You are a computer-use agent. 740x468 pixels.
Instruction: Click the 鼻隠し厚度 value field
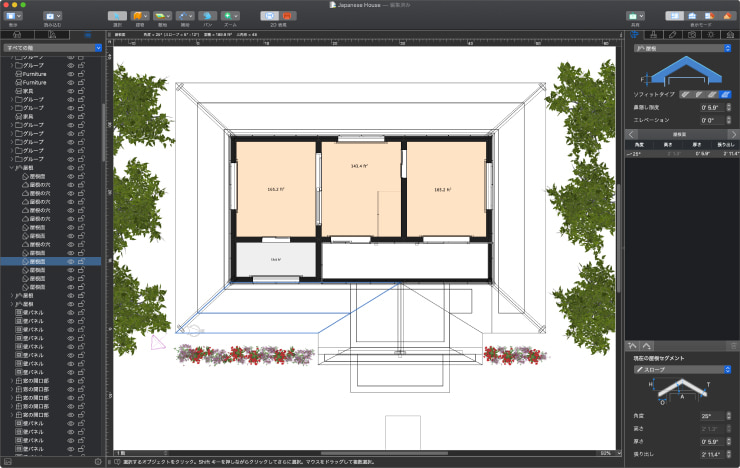(x=712, y=108)
